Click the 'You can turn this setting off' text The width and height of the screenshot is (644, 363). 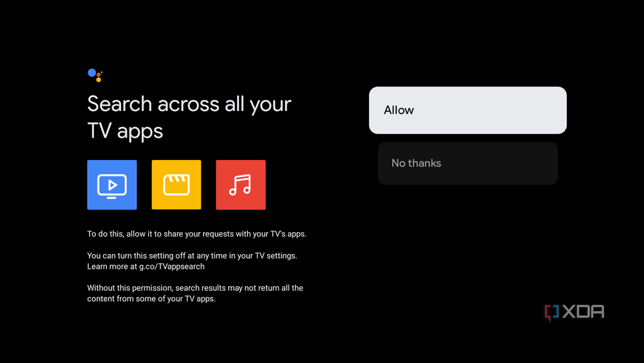pyautogui.click(x=192, y=256)
